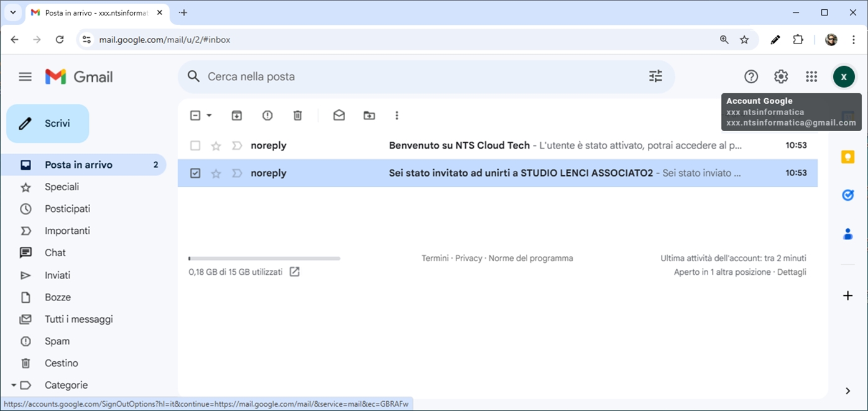The height and width of the screenshot is (411, 868).
Task: Go to the Bozze folder
Action: pos(58,297)
